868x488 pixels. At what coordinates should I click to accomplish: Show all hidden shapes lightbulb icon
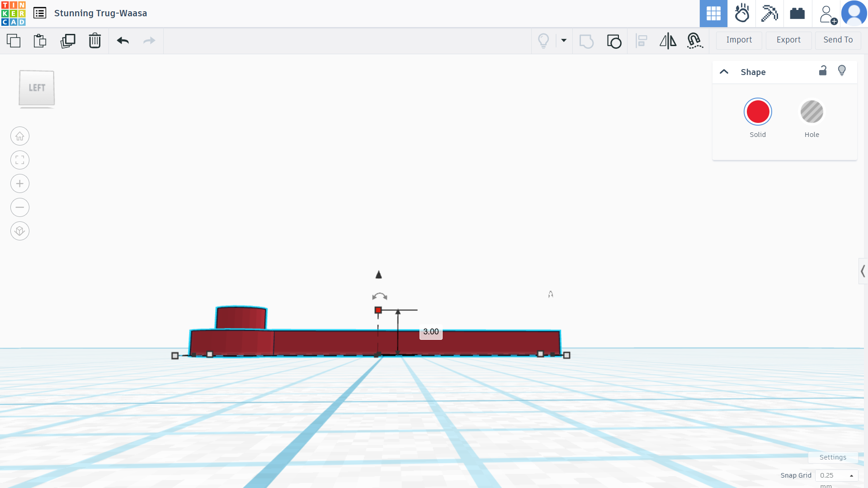click(x=543, y=41)
